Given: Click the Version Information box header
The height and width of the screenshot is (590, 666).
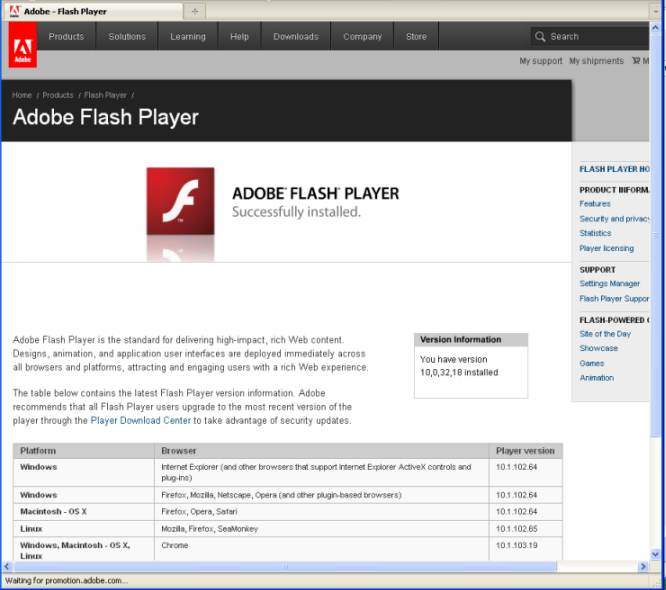Looking at the screenshot, I should tap(471, 339).
